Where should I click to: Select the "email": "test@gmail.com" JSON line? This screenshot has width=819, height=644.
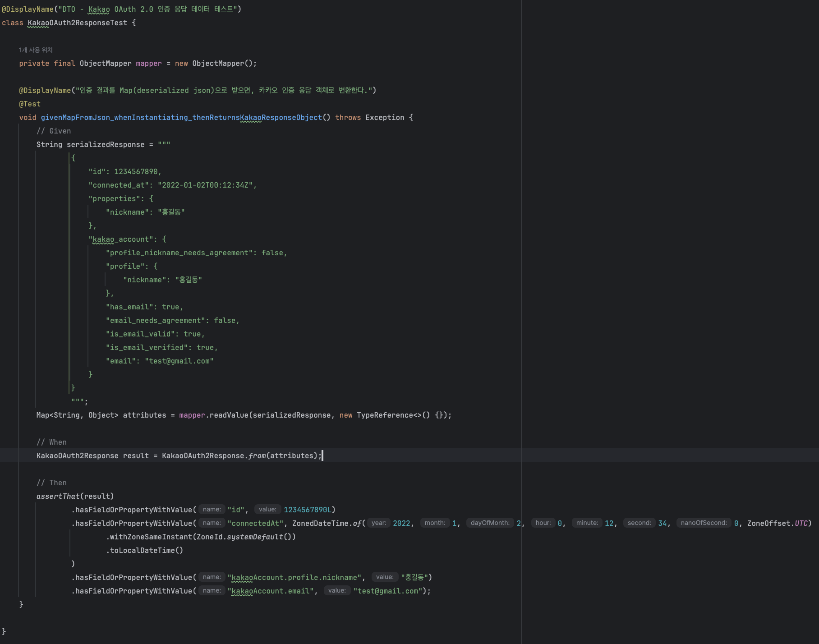click(x=160, y=361)
